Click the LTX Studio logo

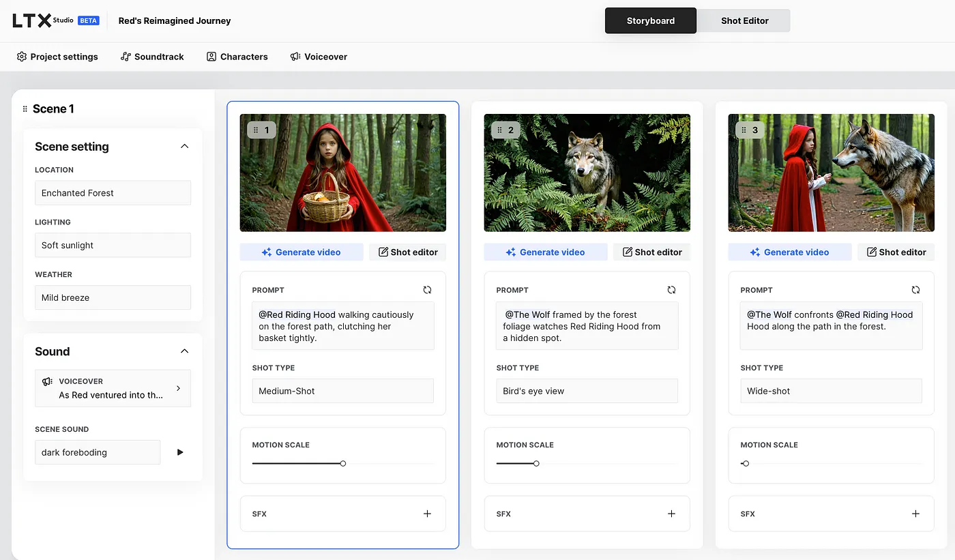42,20
